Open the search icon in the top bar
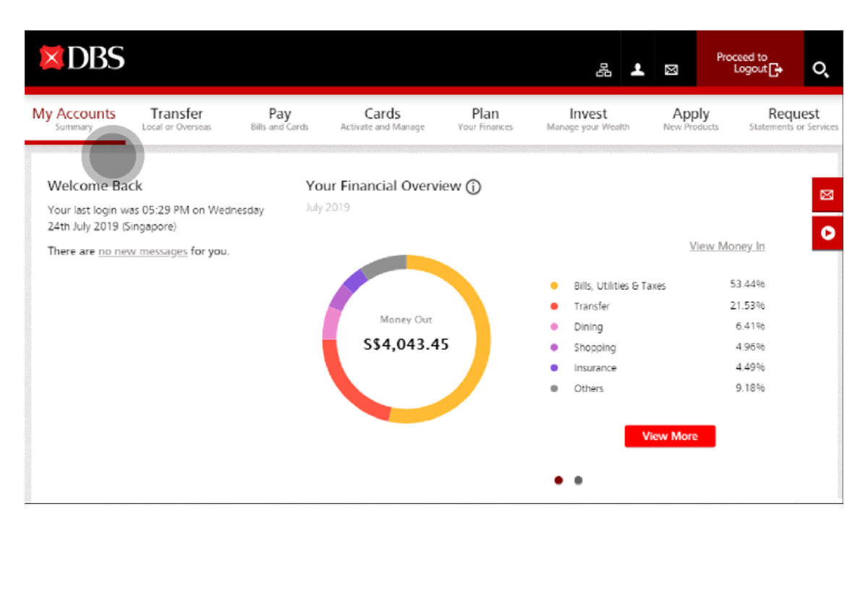 [x=821, y=69]
